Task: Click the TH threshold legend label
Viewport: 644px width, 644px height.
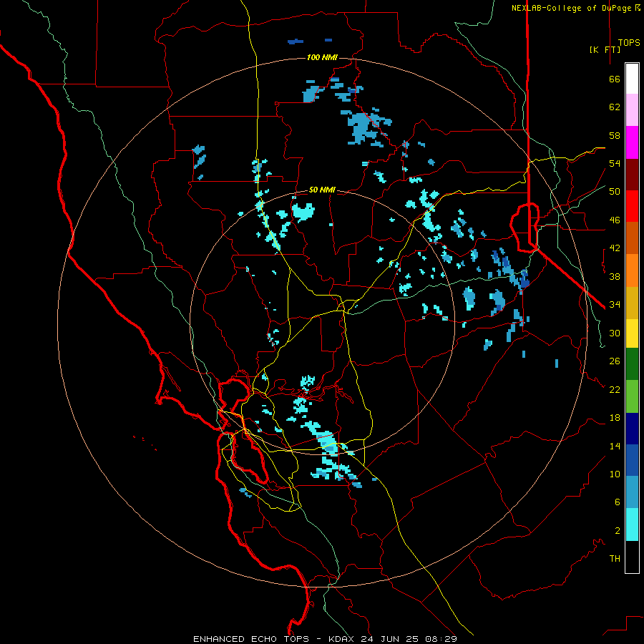Action: coord(615,559)
